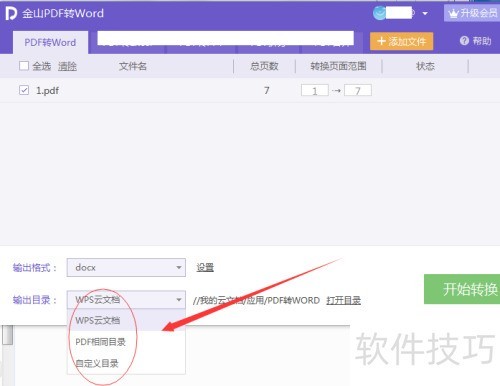Click the user avatar icon

coord(379,13)
